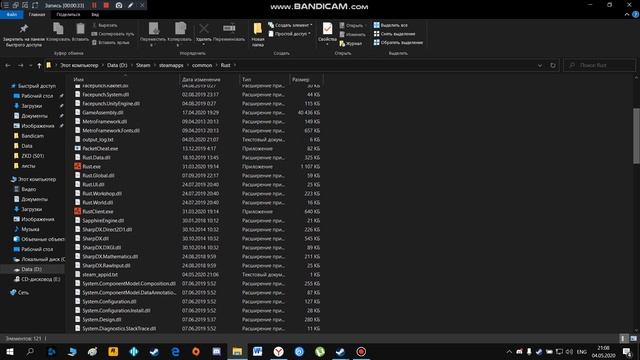Open Локальный диск (C:) in navigation pane
Screen dimensions: 640x360
(43, 259)
